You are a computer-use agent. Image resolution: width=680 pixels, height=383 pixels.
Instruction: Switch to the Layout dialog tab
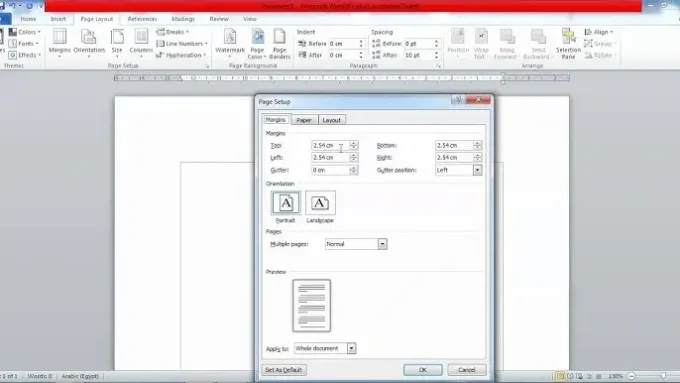tap(332, 120)
